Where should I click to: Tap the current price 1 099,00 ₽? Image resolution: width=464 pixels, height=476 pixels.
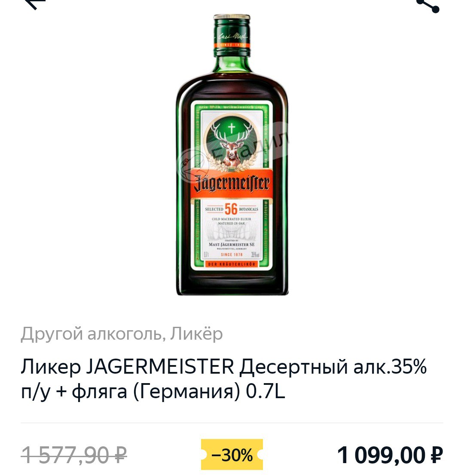pos(390,455)
